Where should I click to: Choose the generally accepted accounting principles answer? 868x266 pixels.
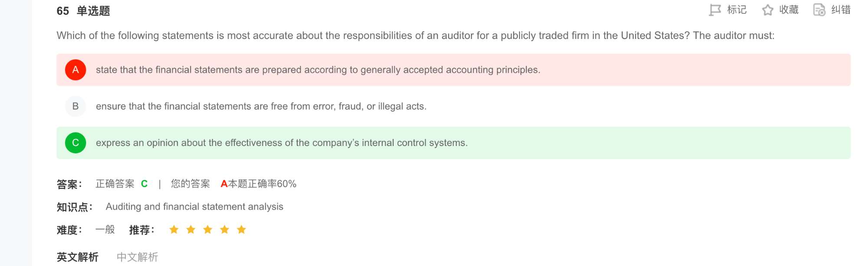(x=318, y=70)
